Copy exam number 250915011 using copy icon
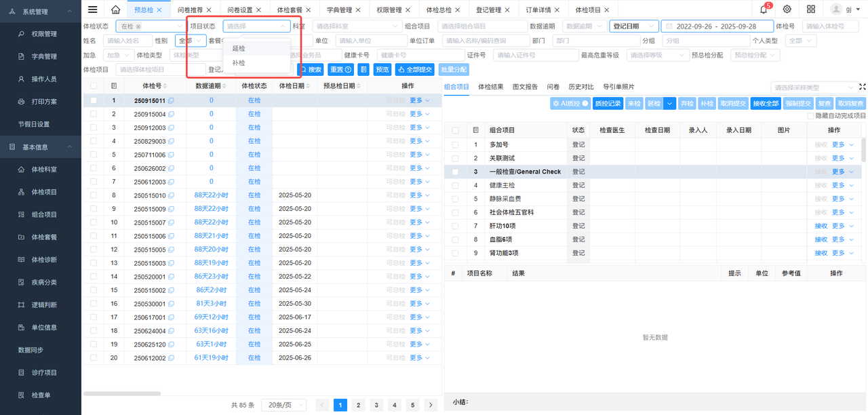 point(171,100)
